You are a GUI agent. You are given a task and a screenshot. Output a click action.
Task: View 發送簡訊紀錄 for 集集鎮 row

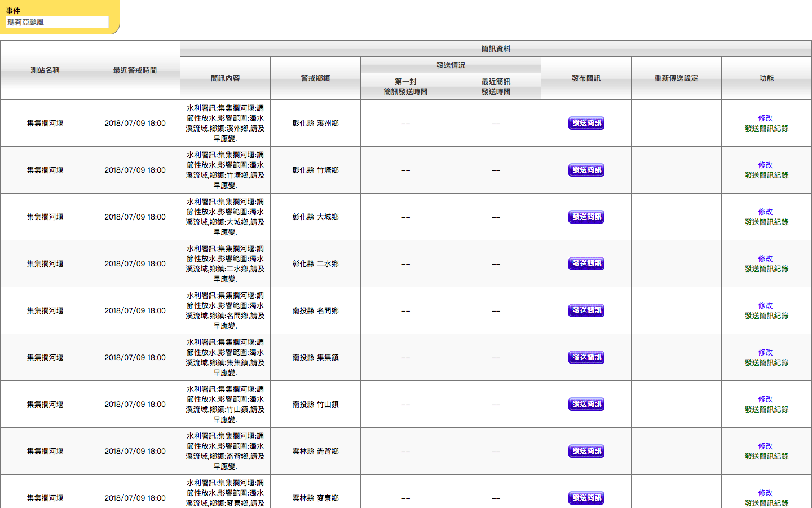(766, 362)
